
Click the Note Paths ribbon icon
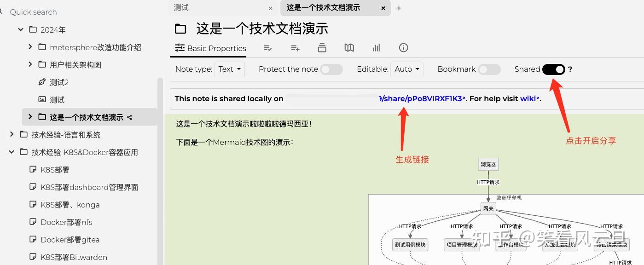pyautogui.click(x=322, y=47)
